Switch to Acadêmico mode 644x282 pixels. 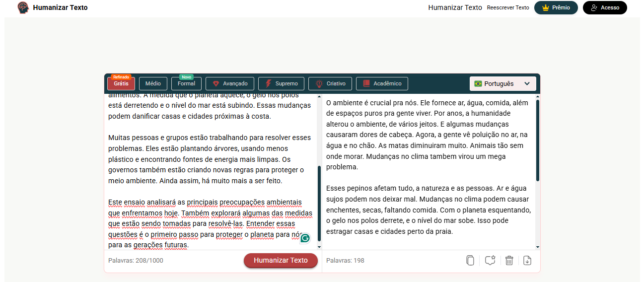[x=382, y=84]
